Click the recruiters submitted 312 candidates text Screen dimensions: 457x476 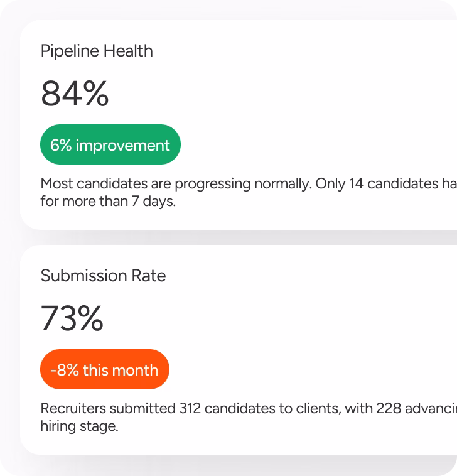[x=249, y=417]
